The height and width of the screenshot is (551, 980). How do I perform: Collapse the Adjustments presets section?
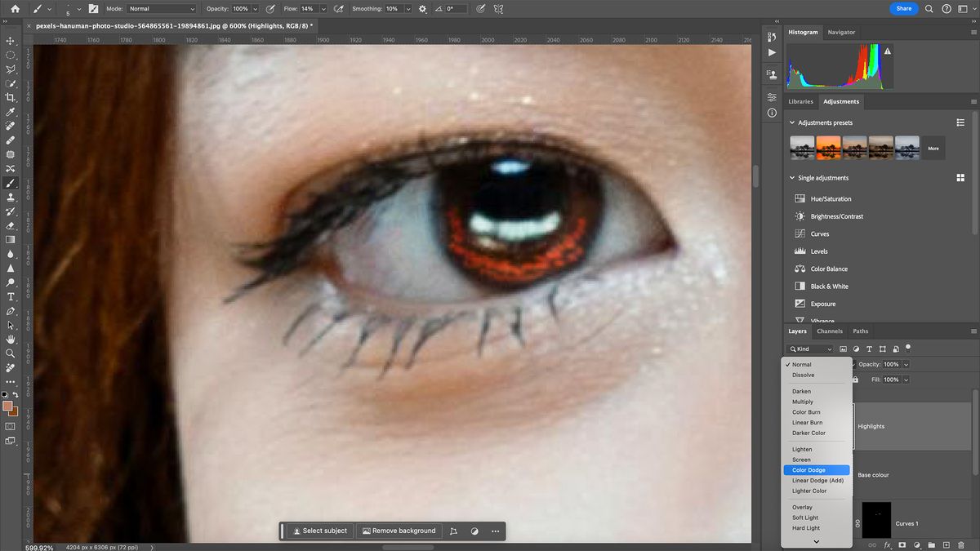[791, 122]
